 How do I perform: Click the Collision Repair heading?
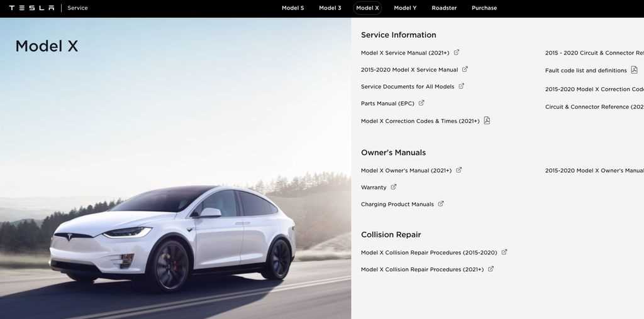pos(391,234)
